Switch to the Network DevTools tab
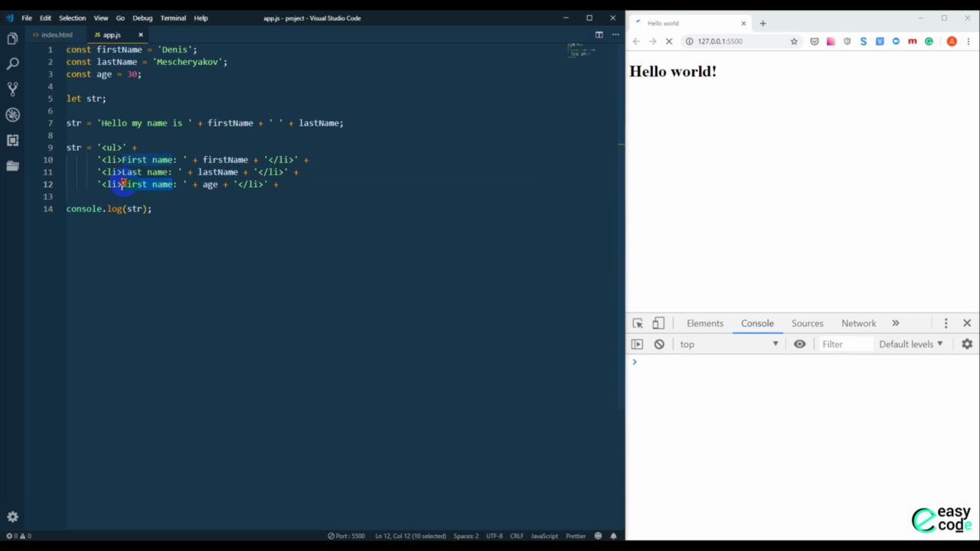The width and height of the screenshot is (980, 551). tap(859, 324)
